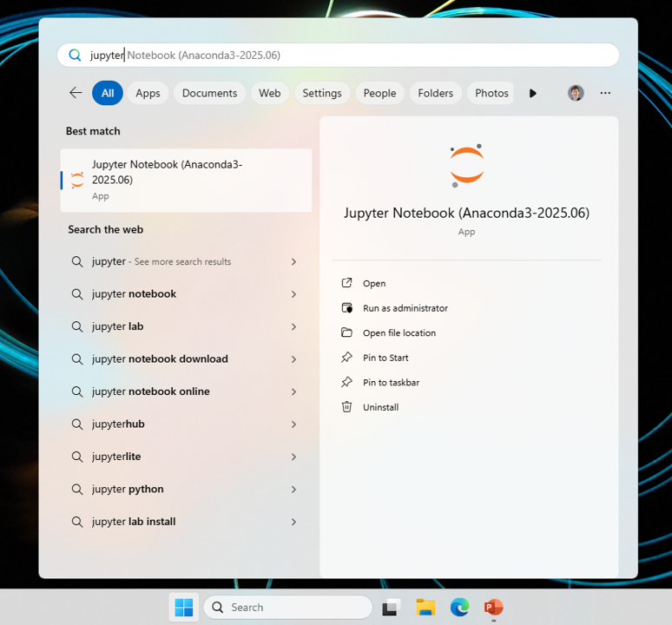
Task: Click the large Jupyter logo in details pane
Action: [x=467, y=165]
